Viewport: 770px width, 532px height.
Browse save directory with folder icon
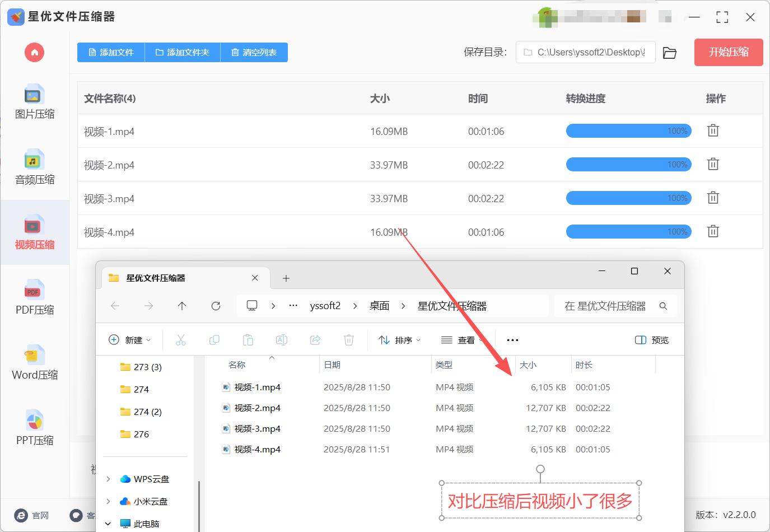point(670,52)
